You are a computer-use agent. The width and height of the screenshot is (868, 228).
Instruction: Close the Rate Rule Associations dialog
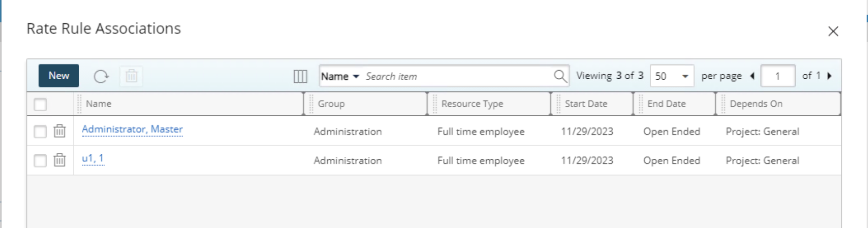coord(833,31)
